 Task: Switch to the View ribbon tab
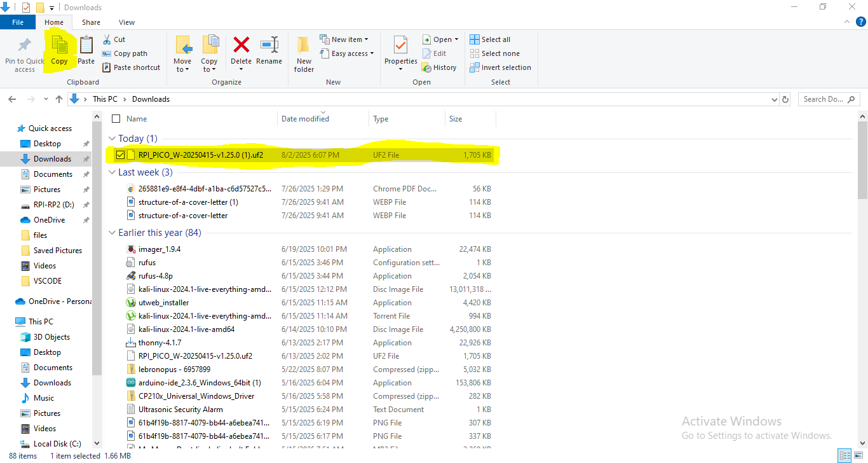point(126,22)
